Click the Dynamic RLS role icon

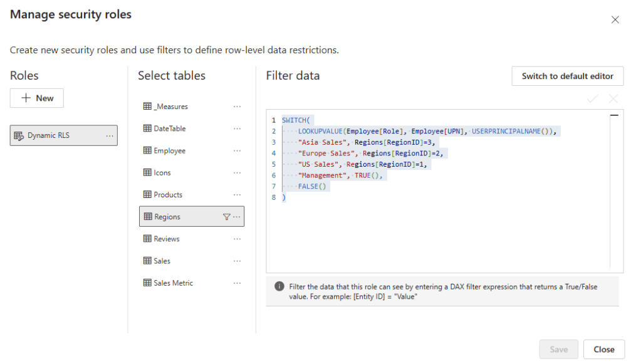pos(19,135)
